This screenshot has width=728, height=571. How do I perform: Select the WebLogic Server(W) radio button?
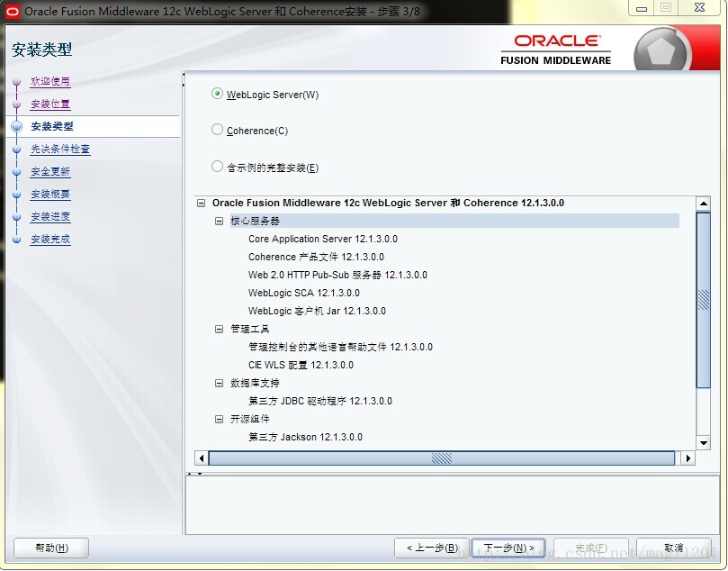217,94
